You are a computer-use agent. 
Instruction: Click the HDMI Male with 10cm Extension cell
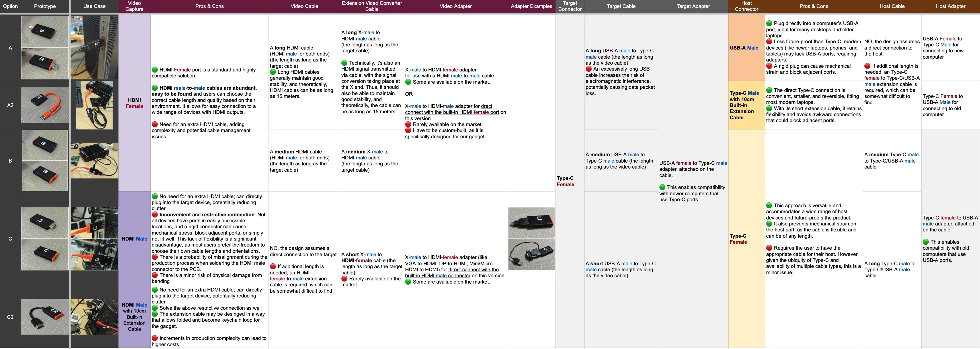point(134,317)
